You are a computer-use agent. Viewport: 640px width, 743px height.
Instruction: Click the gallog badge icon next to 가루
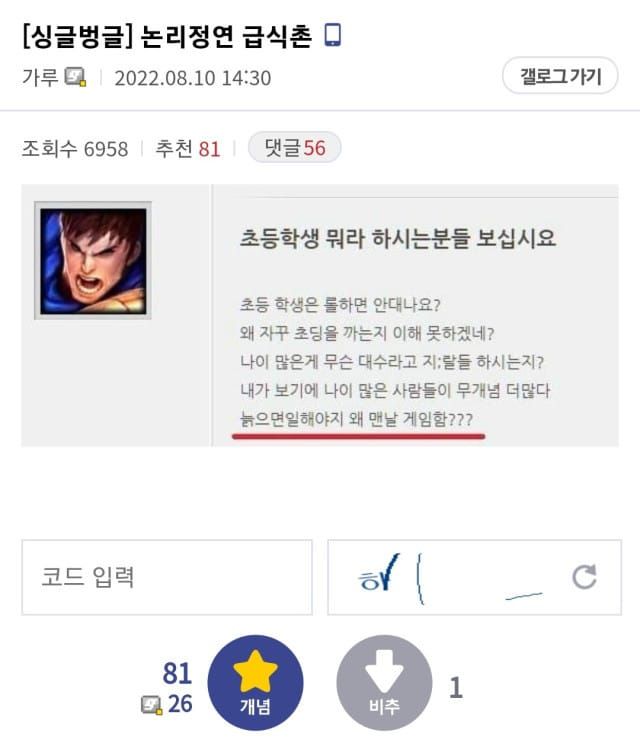pos(75,77)
